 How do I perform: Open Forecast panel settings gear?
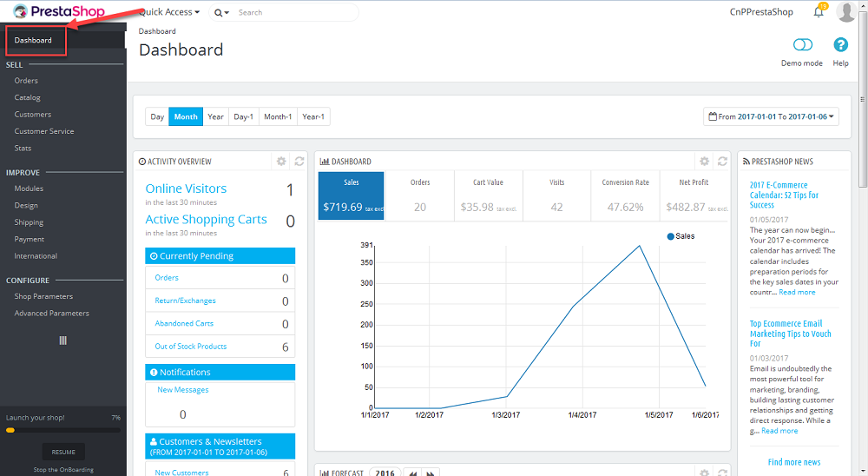point(704,473)
